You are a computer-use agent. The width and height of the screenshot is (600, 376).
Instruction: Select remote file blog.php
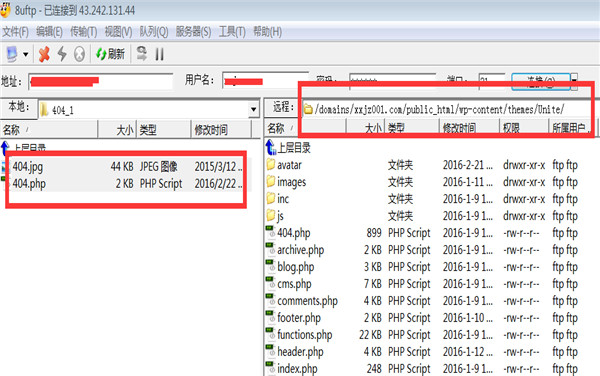296,267
